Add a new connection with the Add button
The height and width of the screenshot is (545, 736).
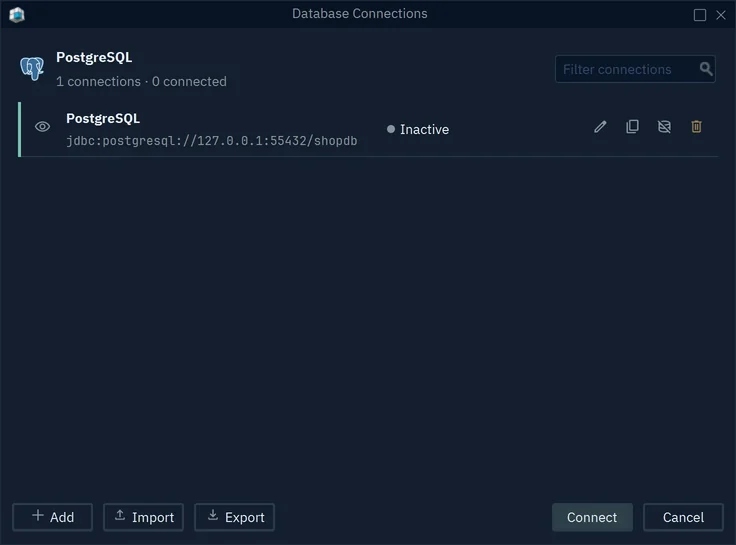click(x=53, y=517)
